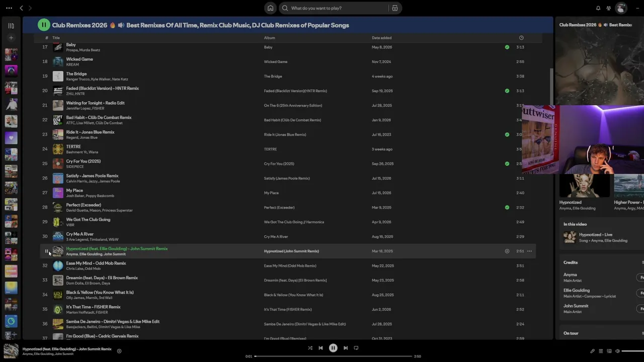
Task: Open now-playing album art in player bar
Action: click(11, 351)
